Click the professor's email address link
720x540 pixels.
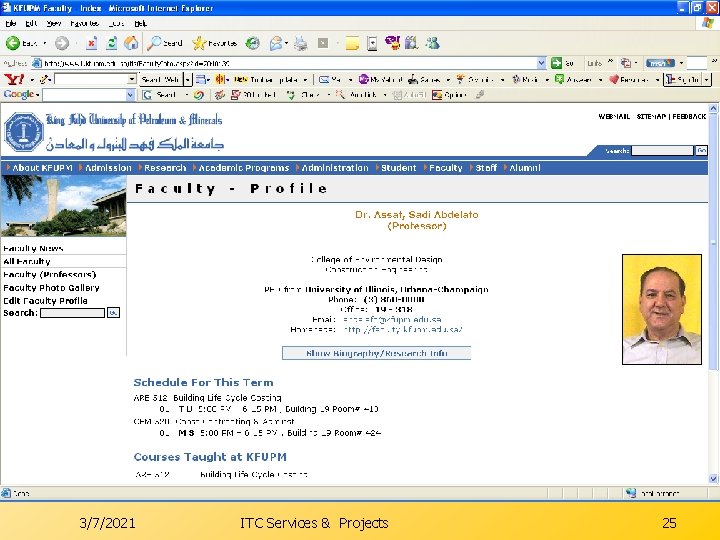tap(392, 320)
